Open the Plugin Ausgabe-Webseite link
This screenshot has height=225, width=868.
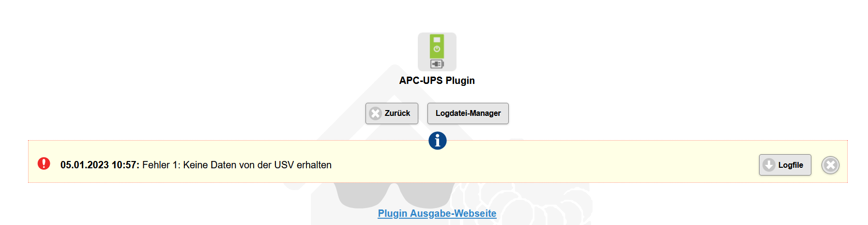point(437,213)
